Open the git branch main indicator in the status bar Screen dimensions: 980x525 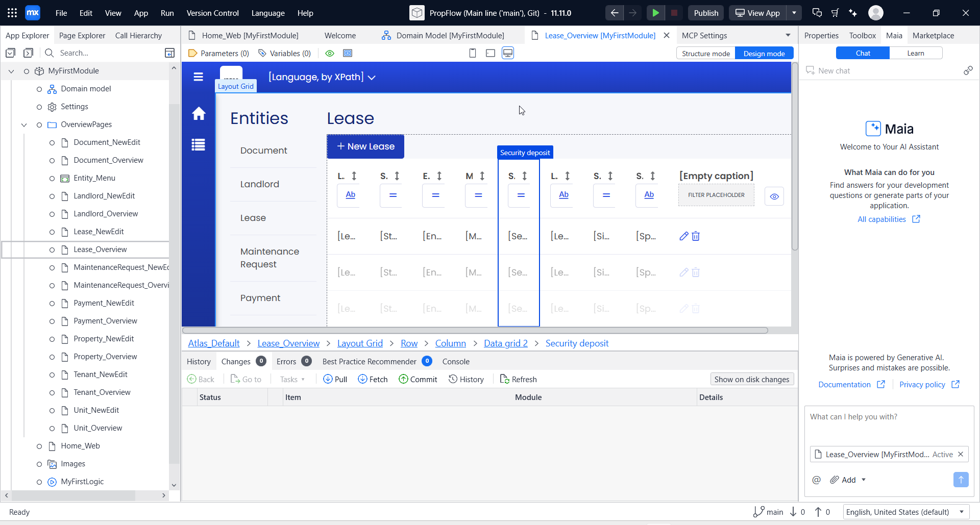tap(768, 512)
